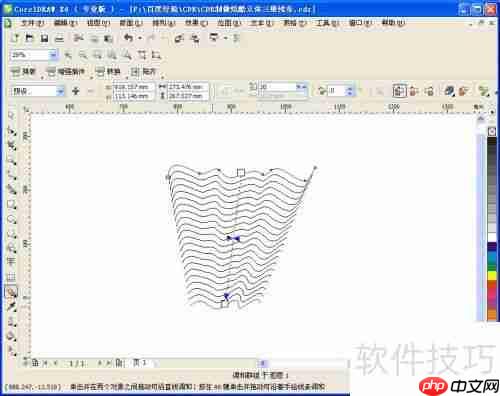The image size is (500, 396).
Task: Open object and color acceleration options
Action: click(x=449, y=91)
